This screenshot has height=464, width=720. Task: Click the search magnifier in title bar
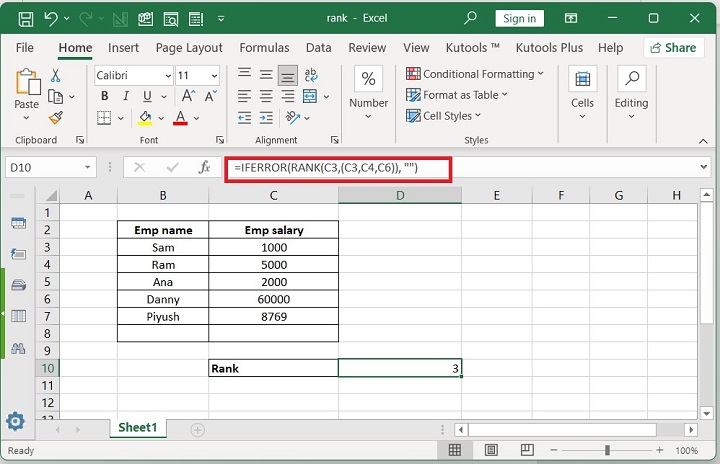(x=470, y=18)
